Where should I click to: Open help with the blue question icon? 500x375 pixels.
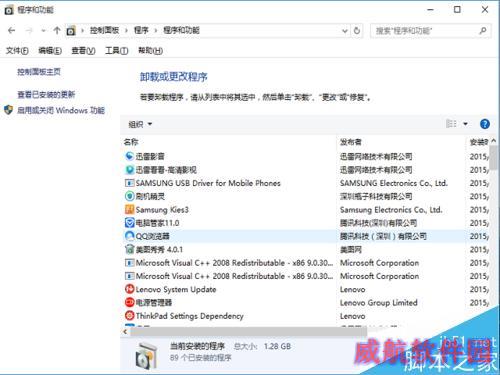click(x=485, y=124)
